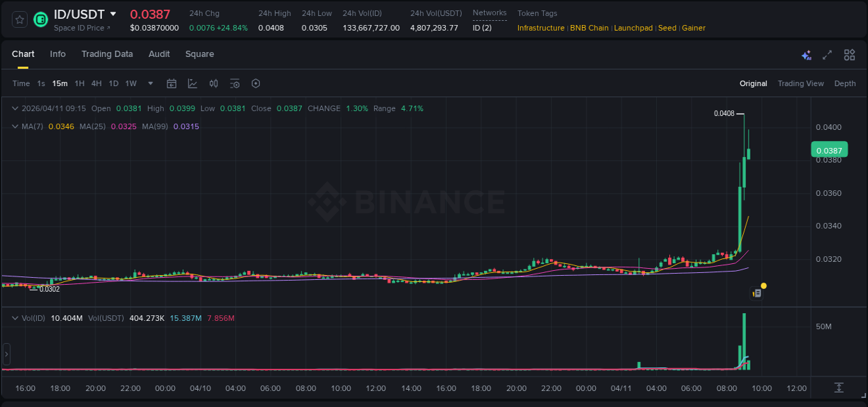Switch to Depth chart view
The width and height of the screenshot is (868, 407).
click(x=845, y=83)
